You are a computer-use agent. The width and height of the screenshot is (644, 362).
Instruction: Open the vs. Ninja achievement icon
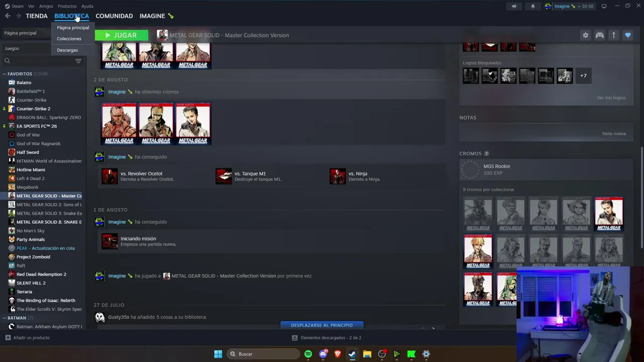[338, 176]
